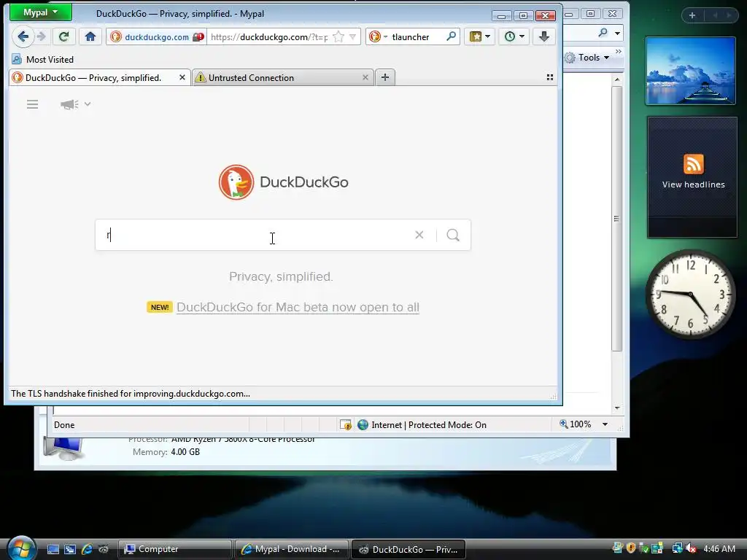Click the Internet Explorer scrollbar up arrow

tap(617, 79)
